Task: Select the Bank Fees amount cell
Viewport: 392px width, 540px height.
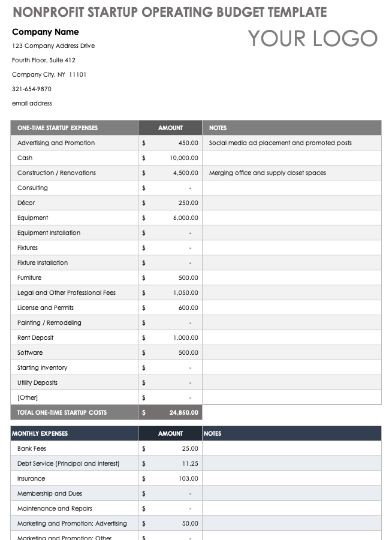Action: coord(170,448)
